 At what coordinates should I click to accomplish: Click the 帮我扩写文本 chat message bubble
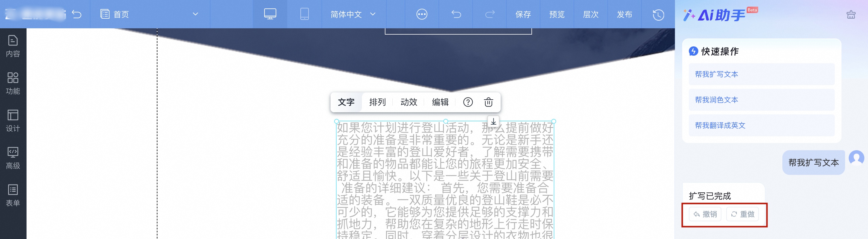pyautogui.click(x=813, y=163)
